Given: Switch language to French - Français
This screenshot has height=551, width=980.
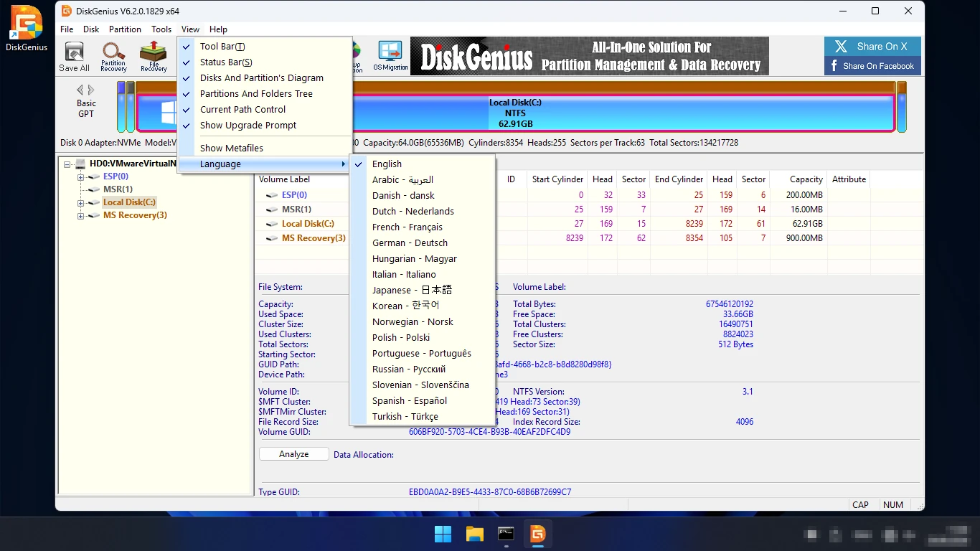Looking at the screenshot, I should 423,227.
